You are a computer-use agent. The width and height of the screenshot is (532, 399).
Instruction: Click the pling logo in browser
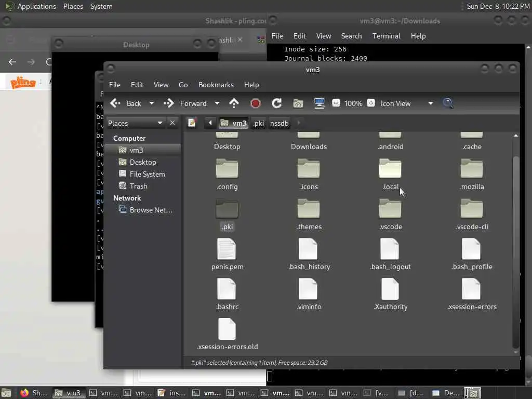23,82
